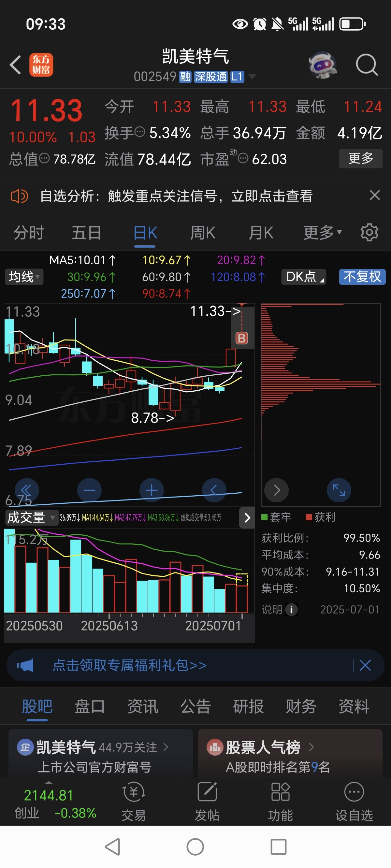Jump to earliest with double-left arrow
Screen dimensions: 391x868
[27, 490]
